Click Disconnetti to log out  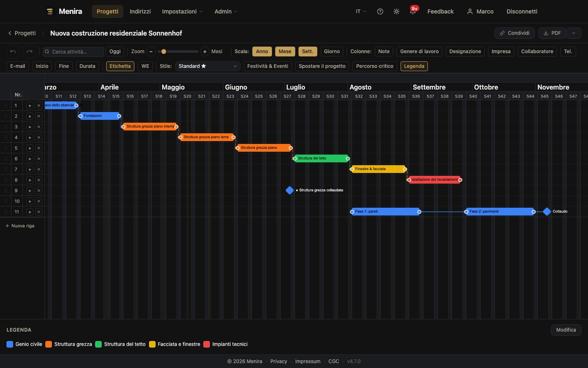click(x=522, y=11)
